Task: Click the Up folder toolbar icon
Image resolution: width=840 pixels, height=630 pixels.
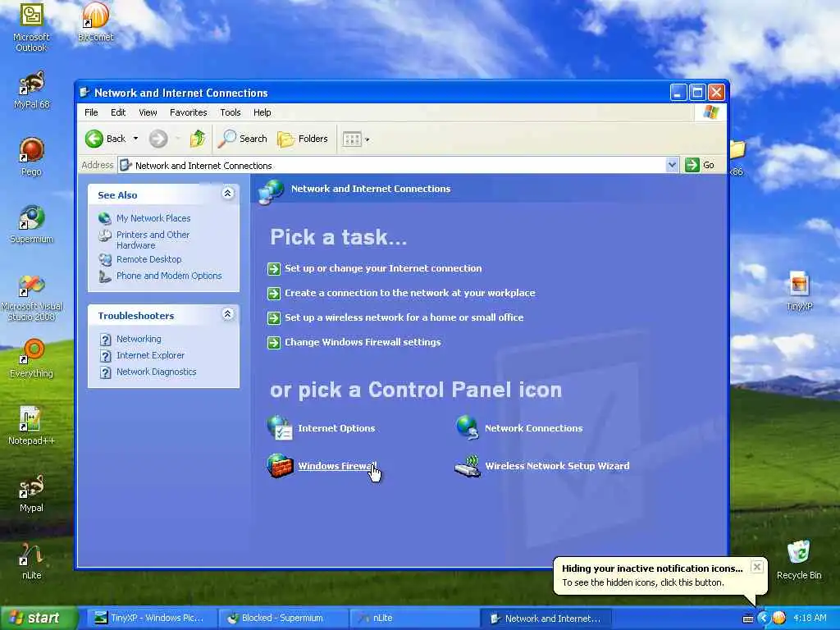Action: point(197,139)
